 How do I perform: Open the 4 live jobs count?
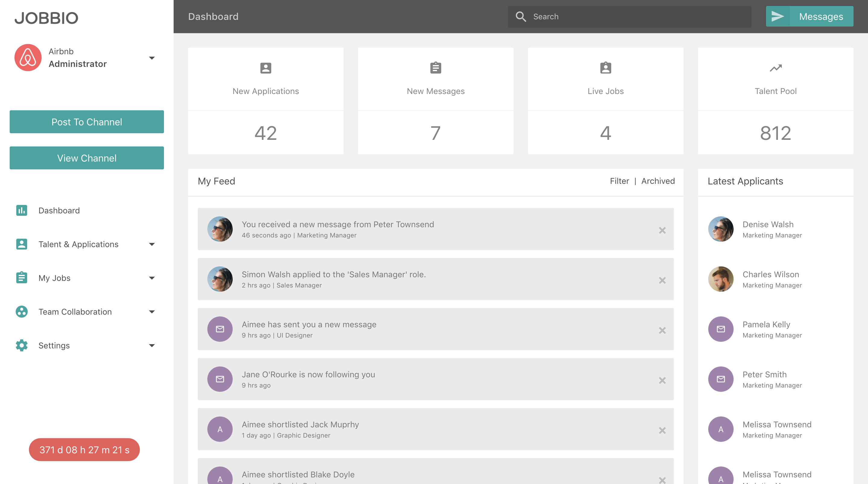pyautogui.click(x=605, y=133)
